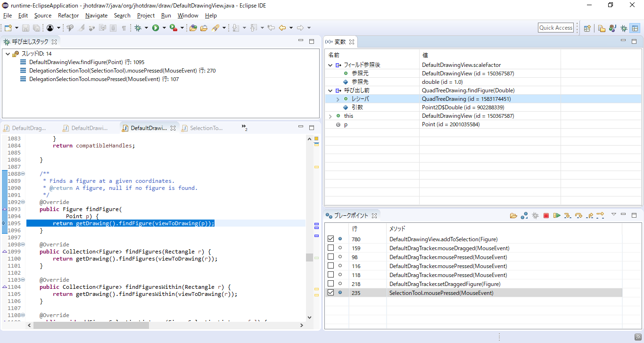Screen dimensions: 644x343
Task: Click the blue dots icon in breakpoint panel
Action: tap(524, 215)
